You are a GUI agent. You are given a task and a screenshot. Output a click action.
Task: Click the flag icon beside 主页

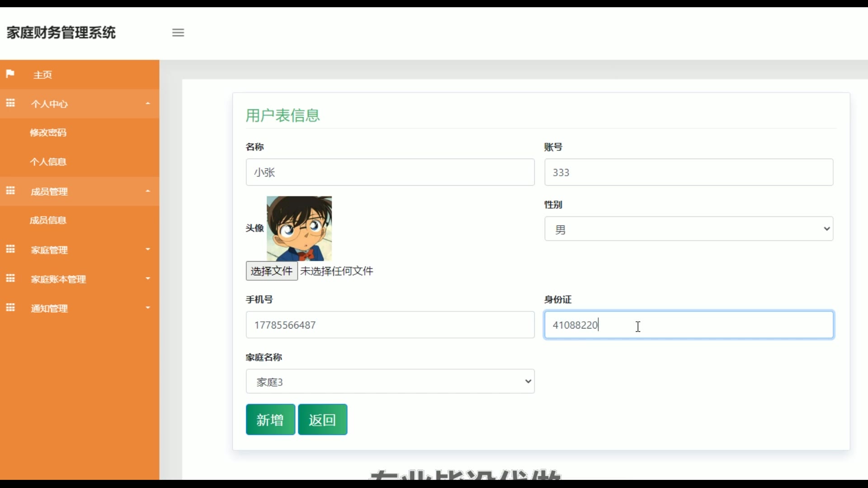(10, 74)
